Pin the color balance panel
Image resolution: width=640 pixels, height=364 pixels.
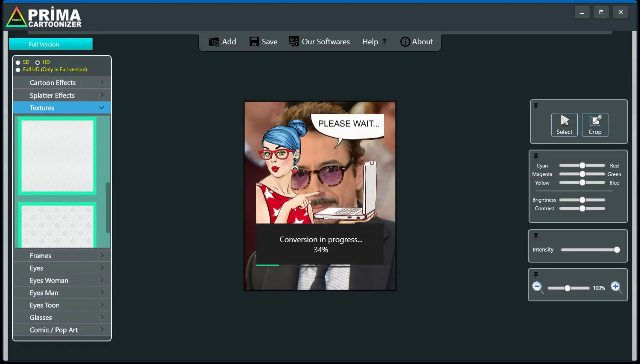(536, 156)
